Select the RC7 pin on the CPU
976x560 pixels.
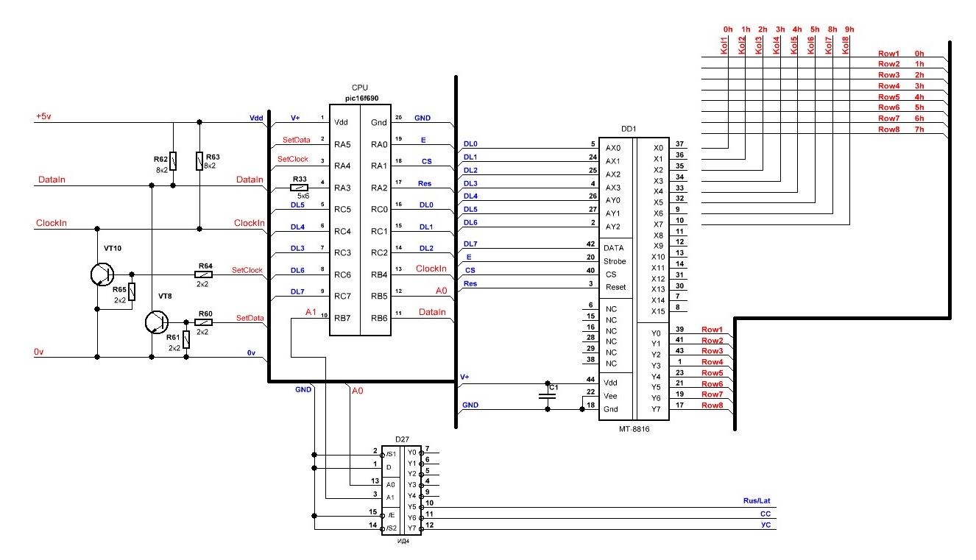(x=344, y=296)
